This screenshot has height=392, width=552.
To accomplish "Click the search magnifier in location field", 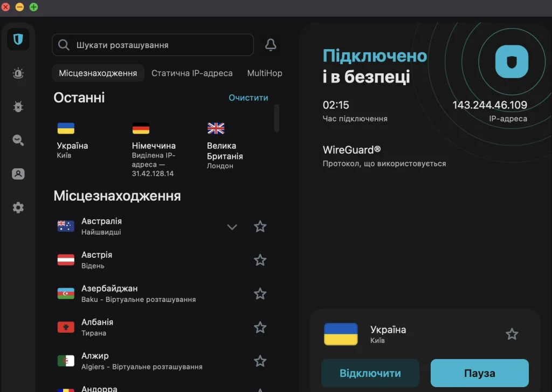I will tap(64, 45).
